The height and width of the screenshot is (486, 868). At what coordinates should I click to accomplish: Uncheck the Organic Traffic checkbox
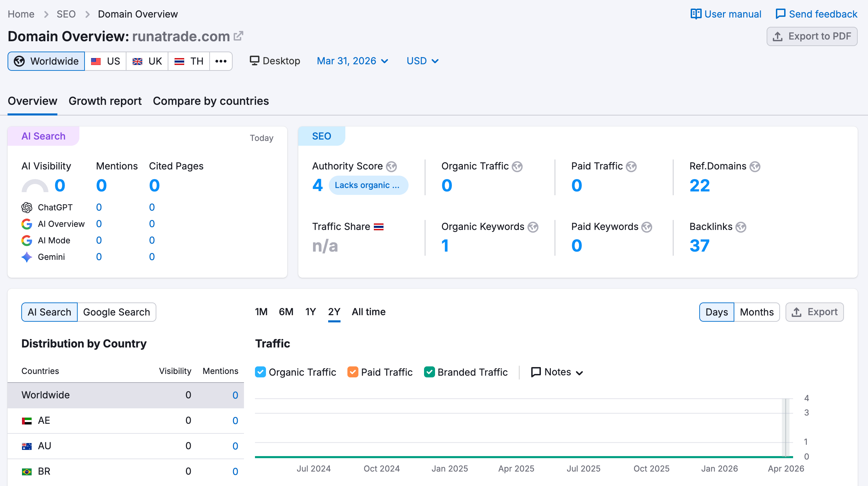tap(260, 372)
